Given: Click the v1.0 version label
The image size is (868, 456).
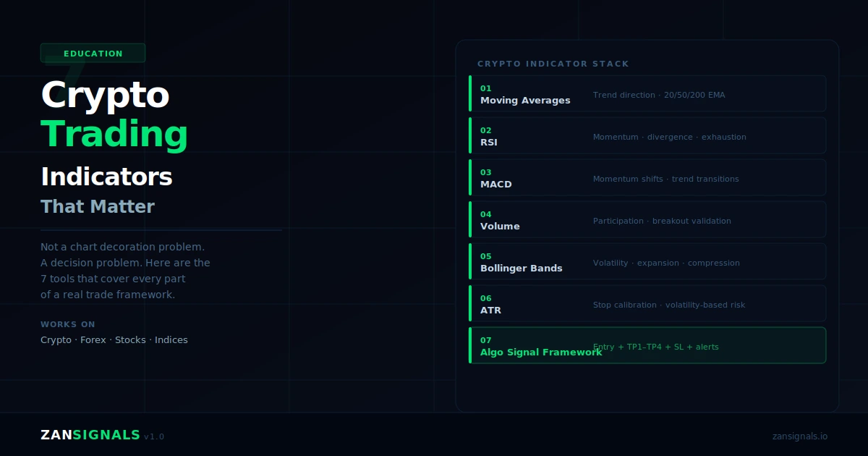Looking at the screenshot, I should [x=154, y=436].
